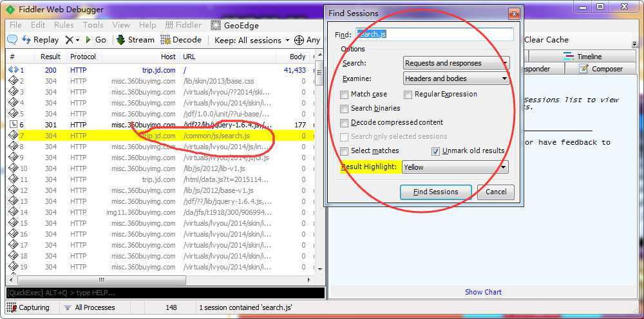Click the Find Sessions button
Image resolution: width=644 pixels, height=319 pixels.
(436, 192)
